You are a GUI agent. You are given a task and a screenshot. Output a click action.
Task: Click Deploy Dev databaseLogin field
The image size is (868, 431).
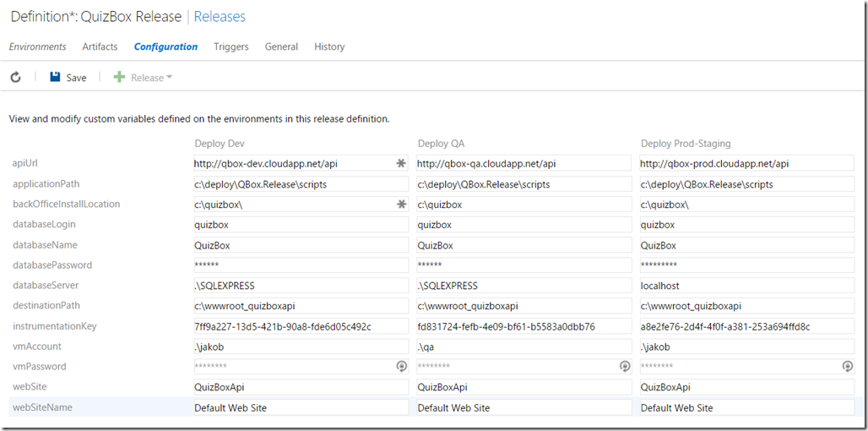301,224
